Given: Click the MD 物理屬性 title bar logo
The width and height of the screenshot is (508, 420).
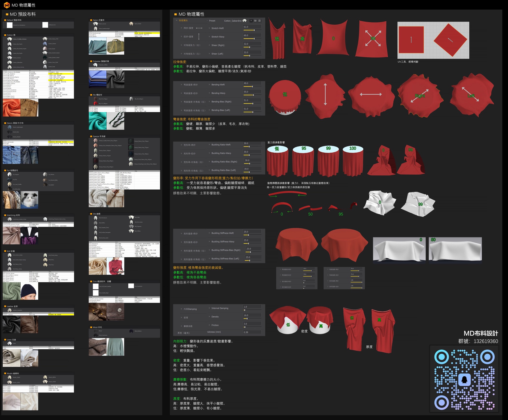Looking at the screenshot, I should 7,5.
